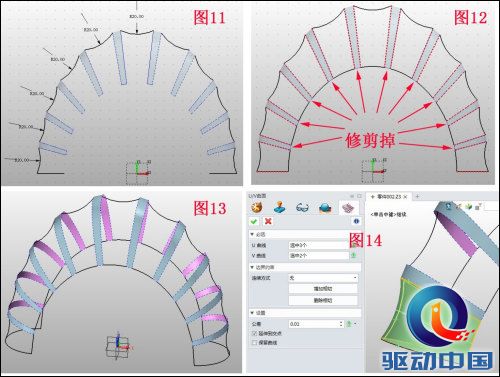Open the continuity method dropdown
This screenshot has width=500, height=377.
[x=323, y=278]
